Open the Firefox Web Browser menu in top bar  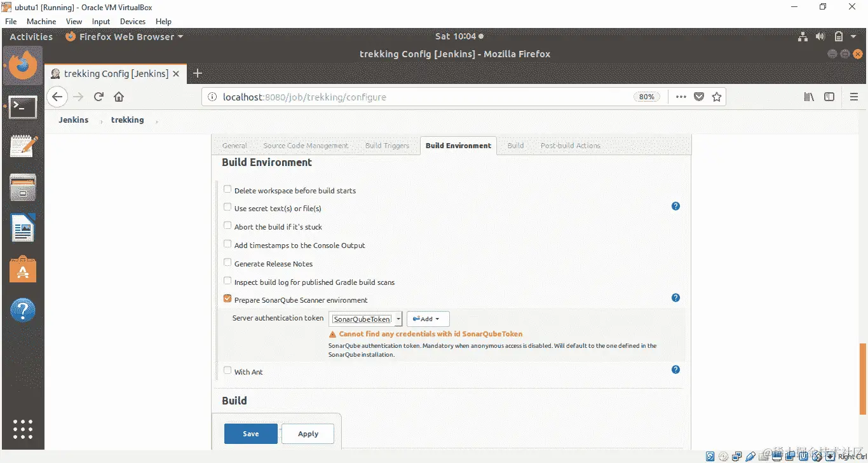[124, 36]
